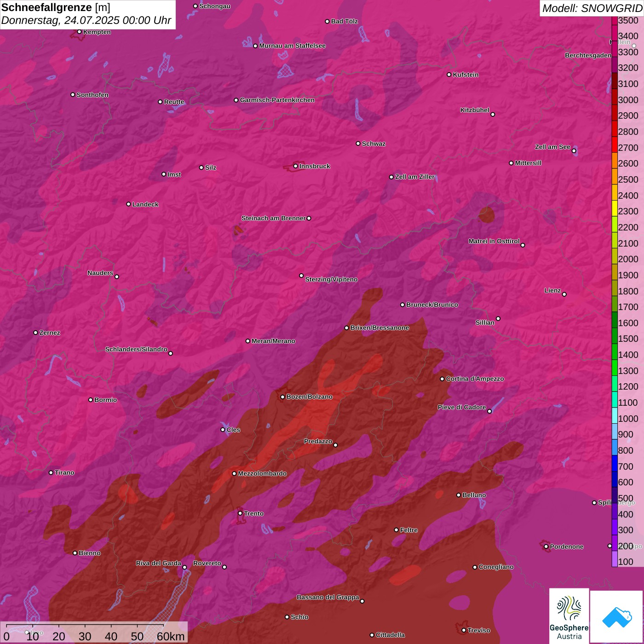The image size is (644, 644).
Task: Click the Trento city marker
Action: [240, 513]
